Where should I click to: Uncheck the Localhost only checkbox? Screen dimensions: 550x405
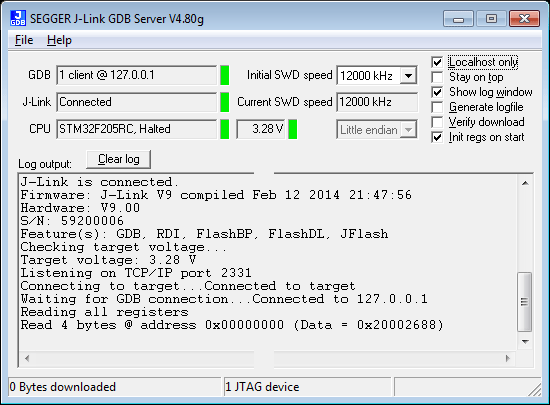click(x=437, y=62)
